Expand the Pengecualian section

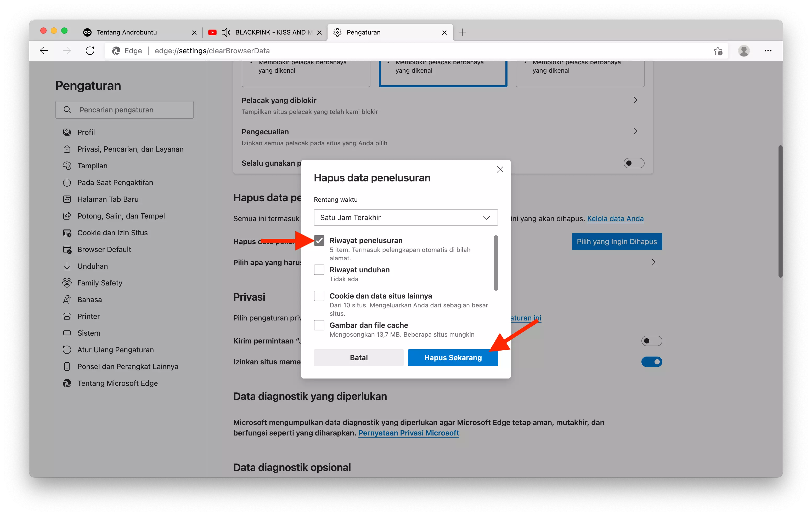point(635,131)
